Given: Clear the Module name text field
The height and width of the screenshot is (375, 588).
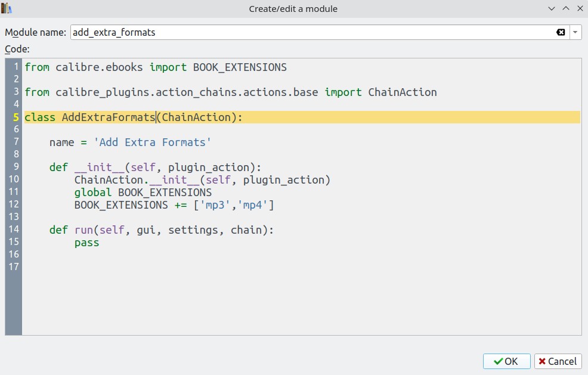Looking at the screenshot, I should [x=561, y=32].
